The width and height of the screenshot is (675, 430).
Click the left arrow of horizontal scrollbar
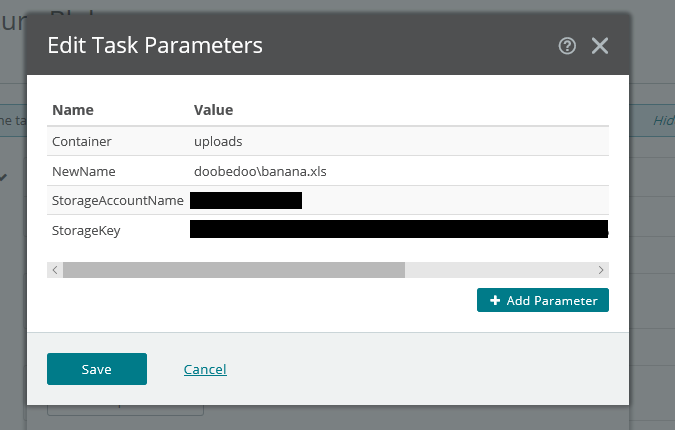tap(55, 270)
